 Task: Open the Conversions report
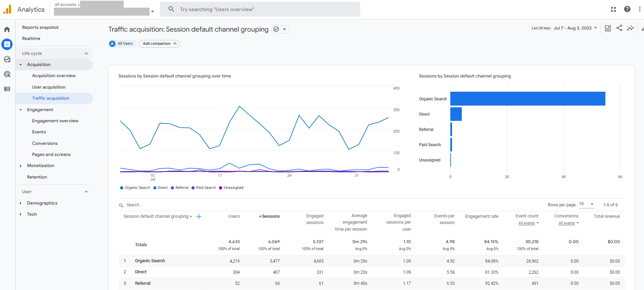coord(45,143)
